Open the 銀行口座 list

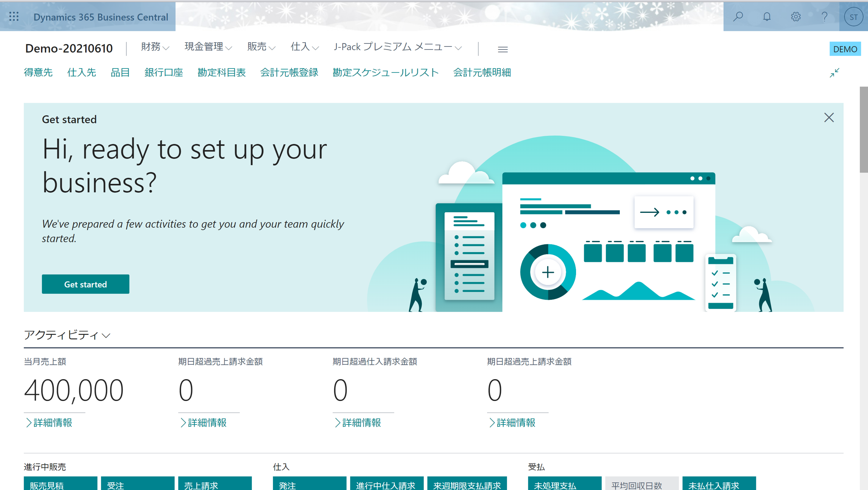tap(164, 73)
